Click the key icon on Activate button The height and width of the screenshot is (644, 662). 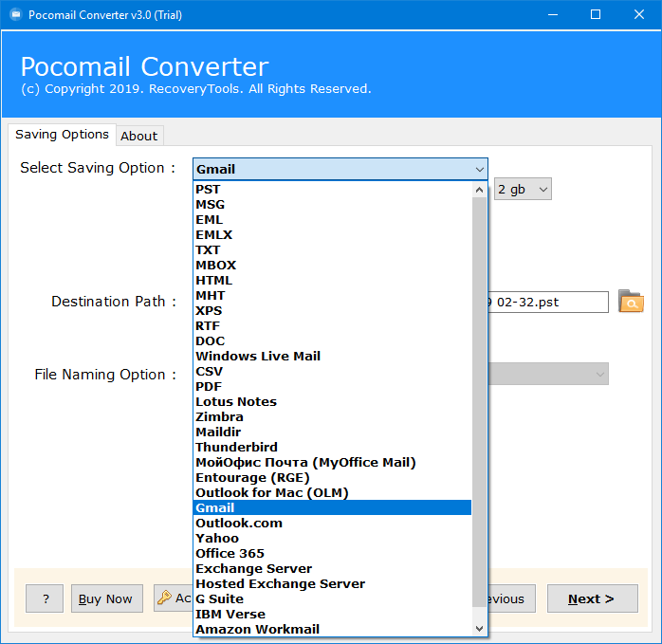coord(164,598)
